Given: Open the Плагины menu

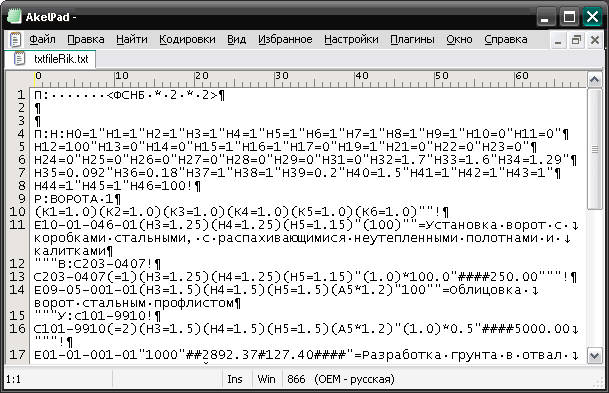Looking at the screenshot, I should 412,40.
